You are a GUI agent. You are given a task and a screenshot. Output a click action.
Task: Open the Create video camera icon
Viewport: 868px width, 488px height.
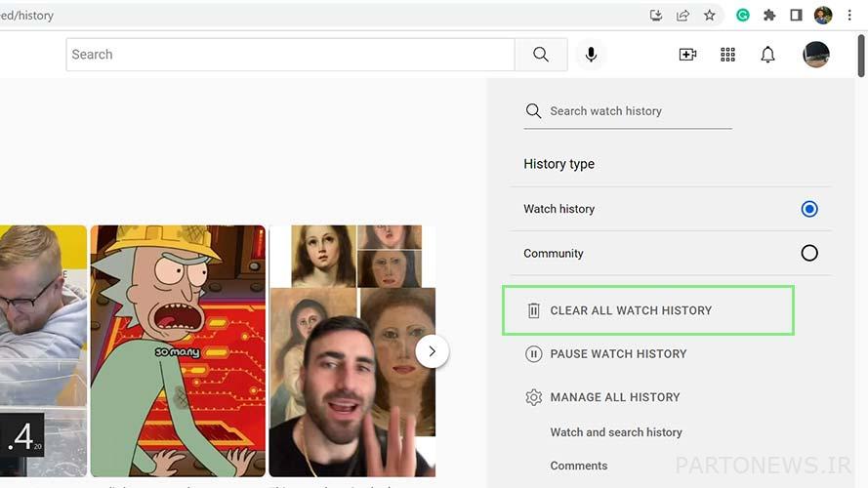[687, 55]
